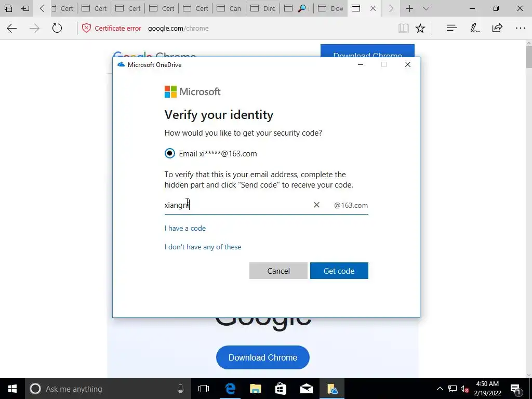Switch to the Can tab
The image size is (532, 399).
pos(229,8)
